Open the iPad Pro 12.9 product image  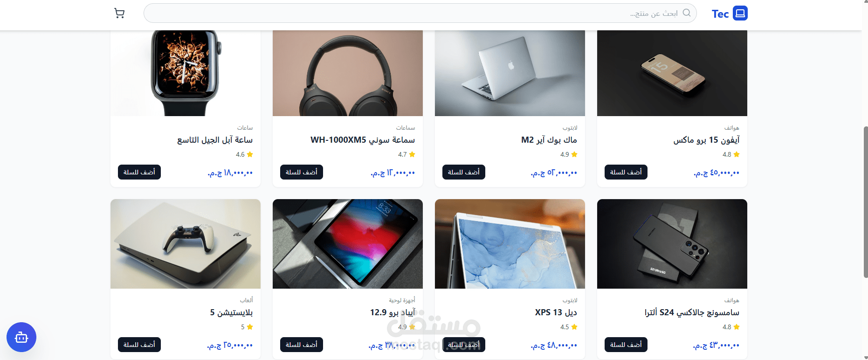point(347,244)
